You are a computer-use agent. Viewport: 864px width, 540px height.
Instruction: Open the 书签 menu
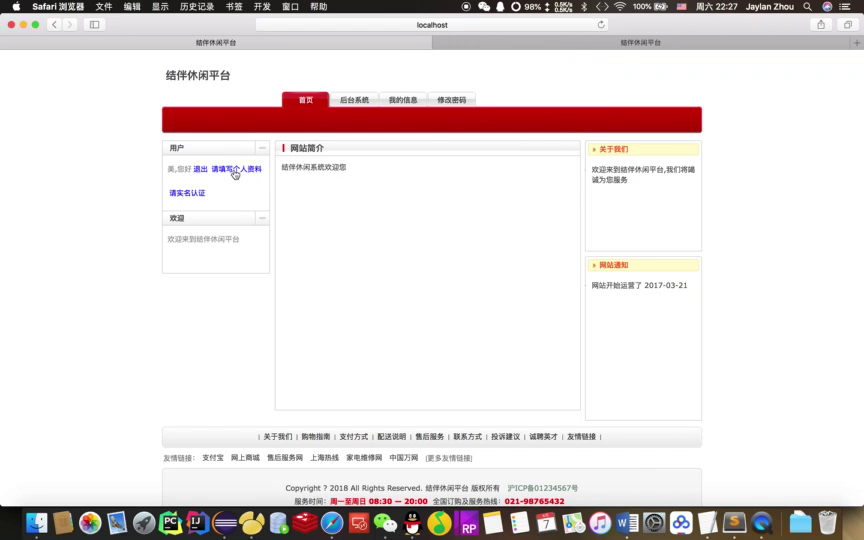234,7
